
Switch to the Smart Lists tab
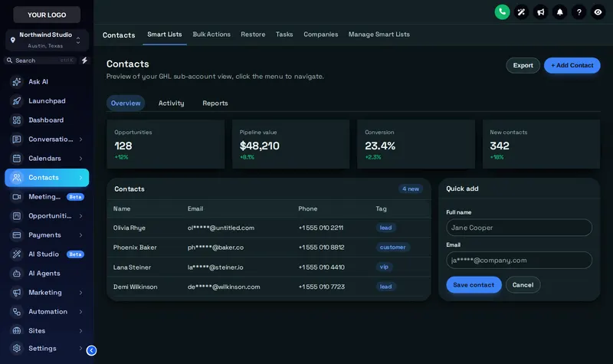coord(165,34)
